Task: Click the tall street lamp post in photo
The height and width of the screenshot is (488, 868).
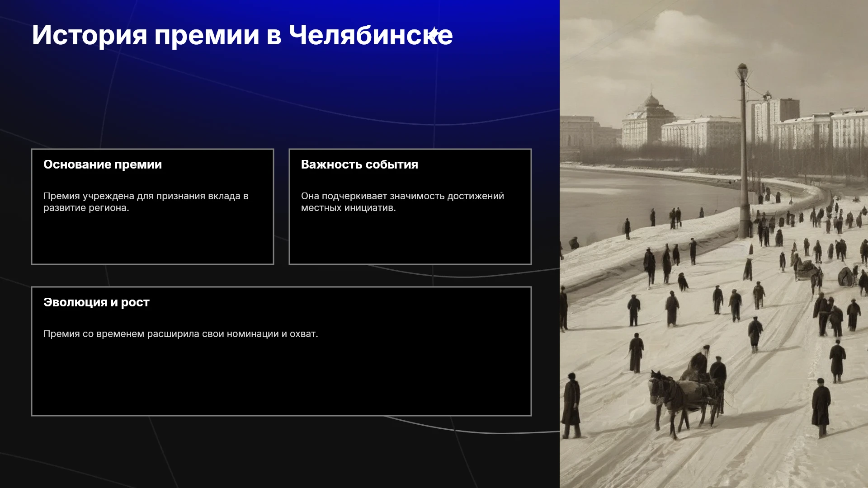Action: pyautogui.click(x=743, y=151)
